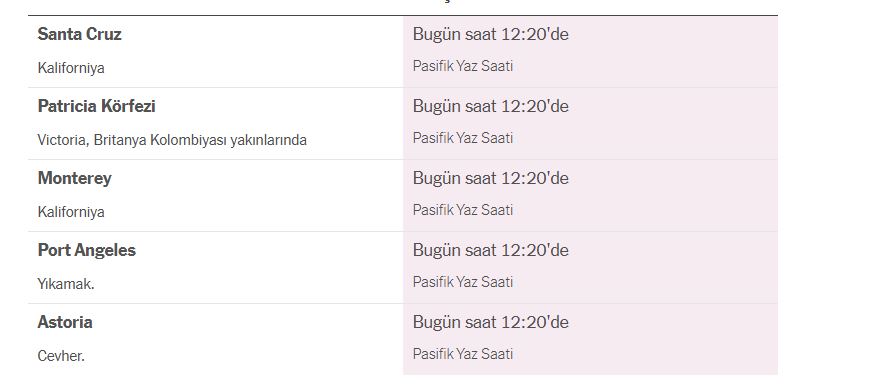Image resolution: width=873 pixels, height=388 pixels.
Task: Click Pasifik Yaz Saati under Patricia Körfezi time
Action: pyautogui.click(x=463, y=138)
